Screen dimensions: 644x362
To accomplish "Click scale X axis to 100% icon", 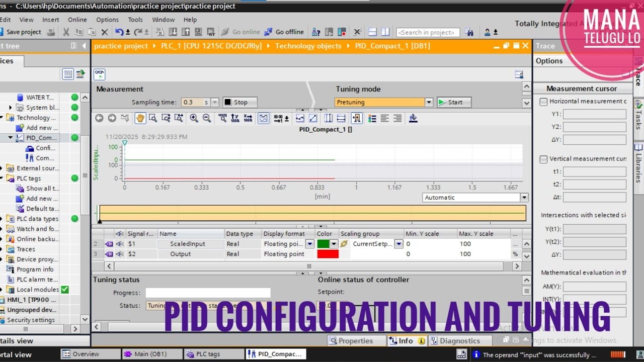I will pyautogui.click(x=248, y=118).
